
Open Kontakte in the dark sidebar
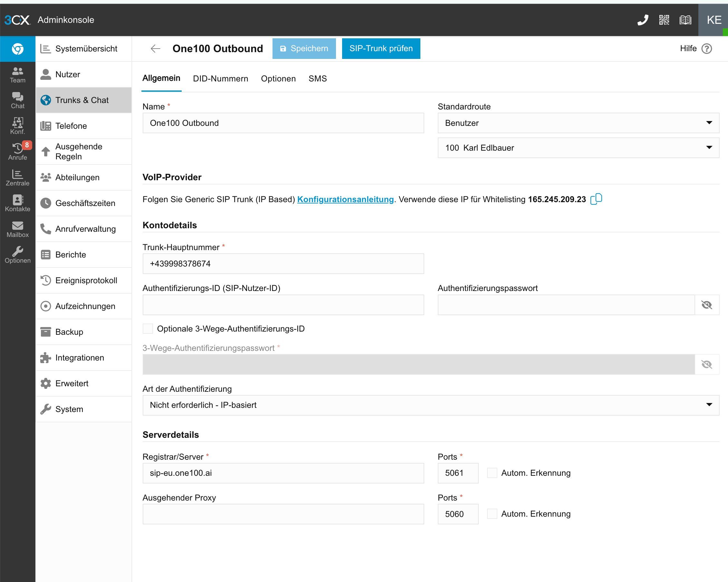click(x=18, y=203)
